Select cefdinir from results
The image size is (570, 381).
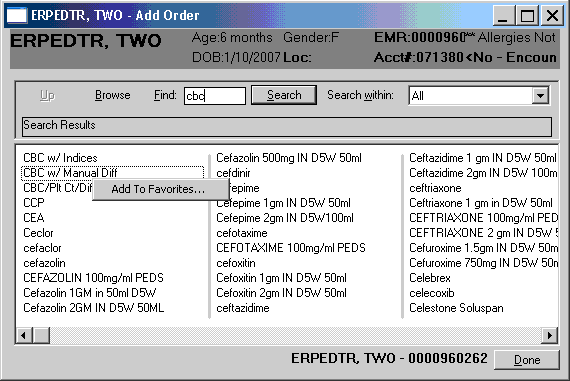point(233,173)
